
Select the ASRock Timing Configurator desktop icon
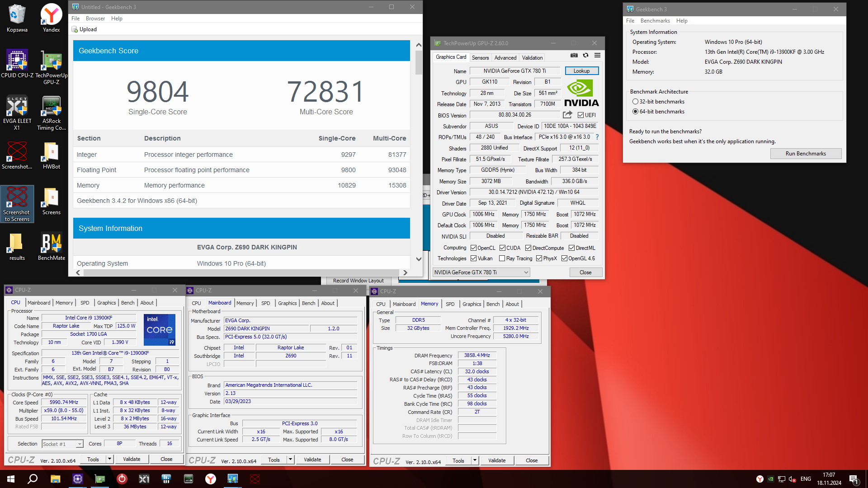(51, 113)
